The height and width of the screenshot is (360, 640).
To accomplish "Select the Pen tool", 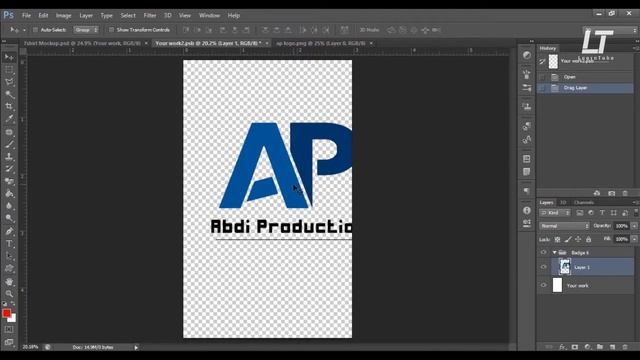I will coord(9,231).
